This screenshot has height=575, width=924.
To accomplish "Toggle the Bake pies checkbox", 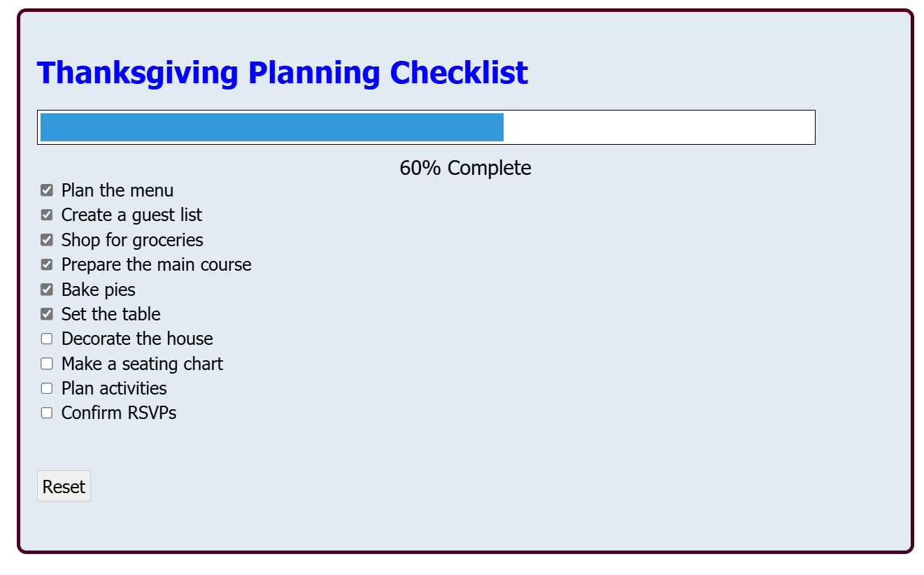I will pos(47,289).
